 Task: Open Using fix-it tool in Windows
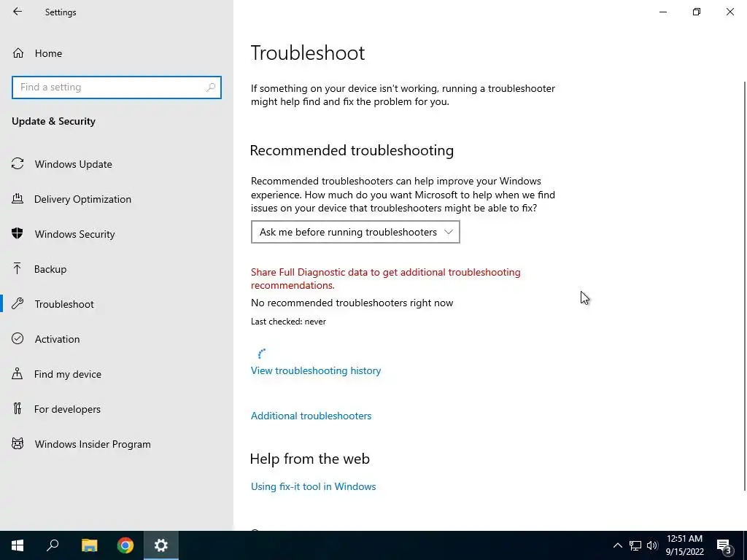point(314,486)
